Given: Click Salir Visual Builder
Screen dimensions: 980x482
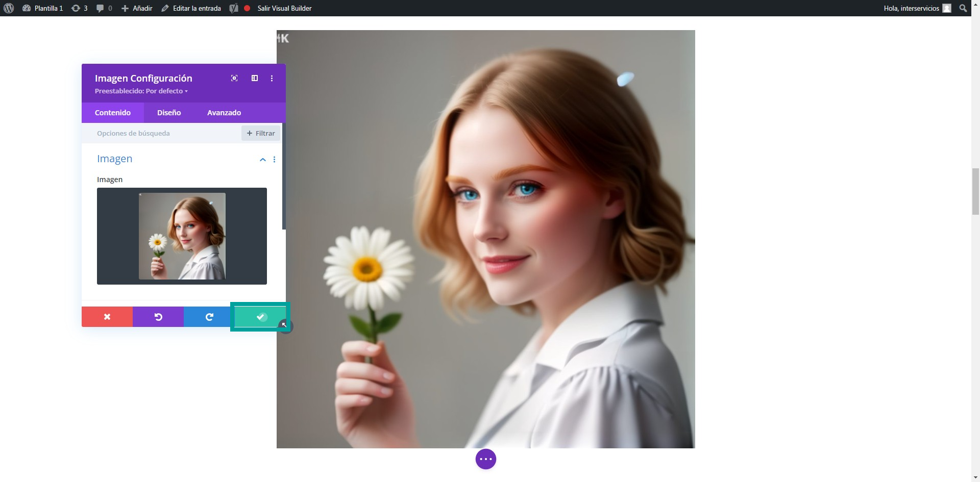Looking at the screenshot, I should click(x=284, y=8).
